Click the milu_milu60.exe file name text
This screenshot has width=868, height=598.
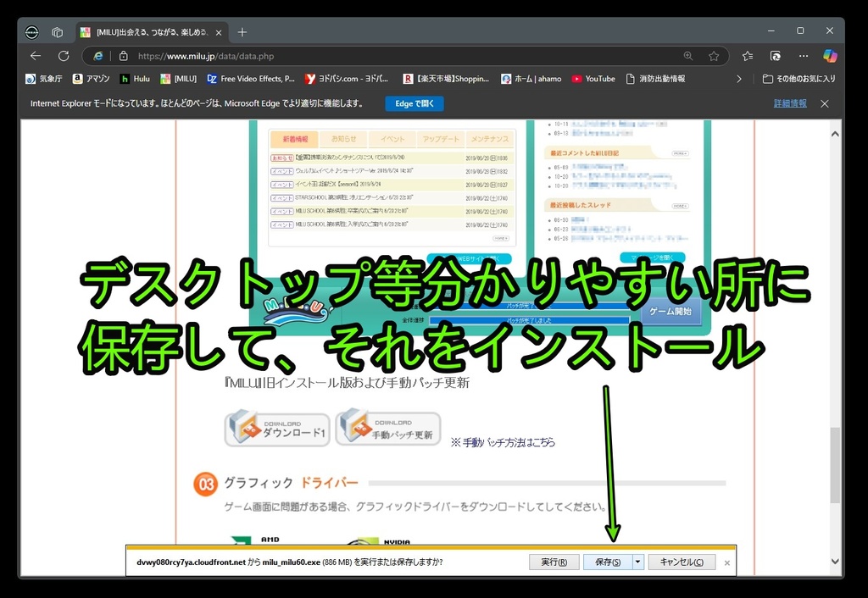tap(292, 562)
